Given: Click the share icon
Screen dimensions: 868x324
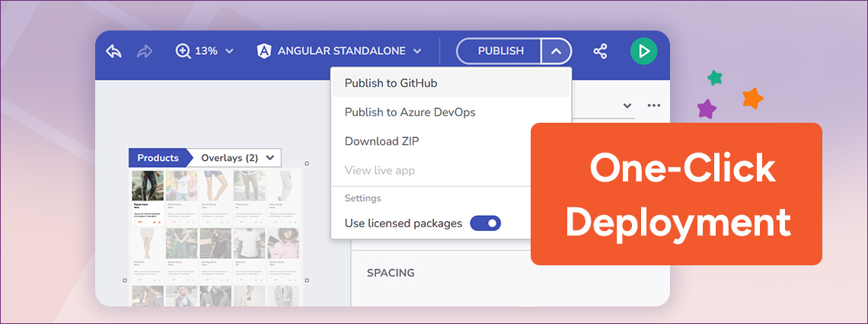Looking at the screenshot, I should click(600, 52).
